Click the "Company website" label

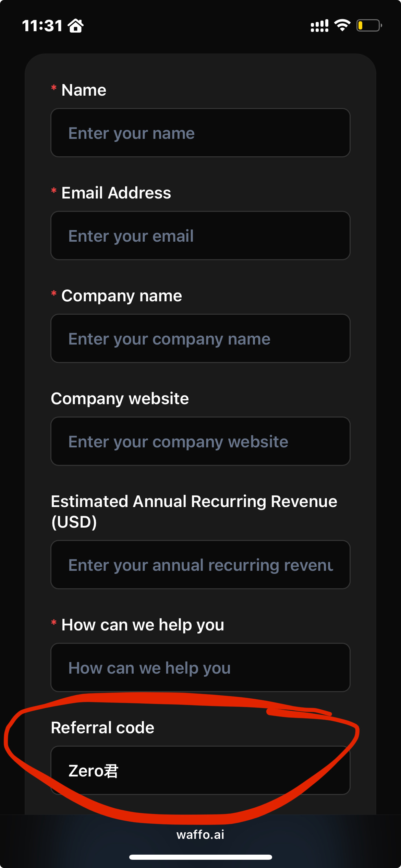[120, 398]
